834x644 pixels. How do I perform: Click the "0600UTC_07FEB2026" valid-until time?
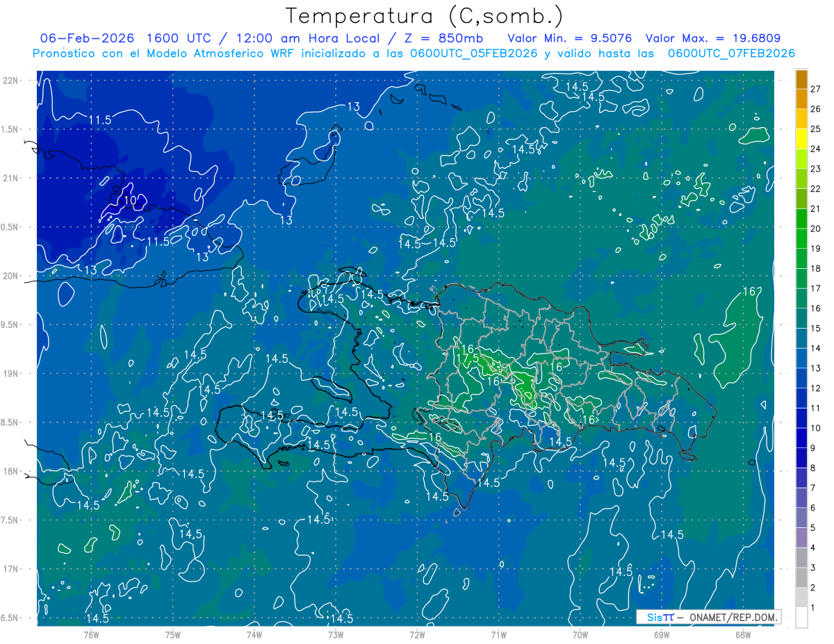731,53
